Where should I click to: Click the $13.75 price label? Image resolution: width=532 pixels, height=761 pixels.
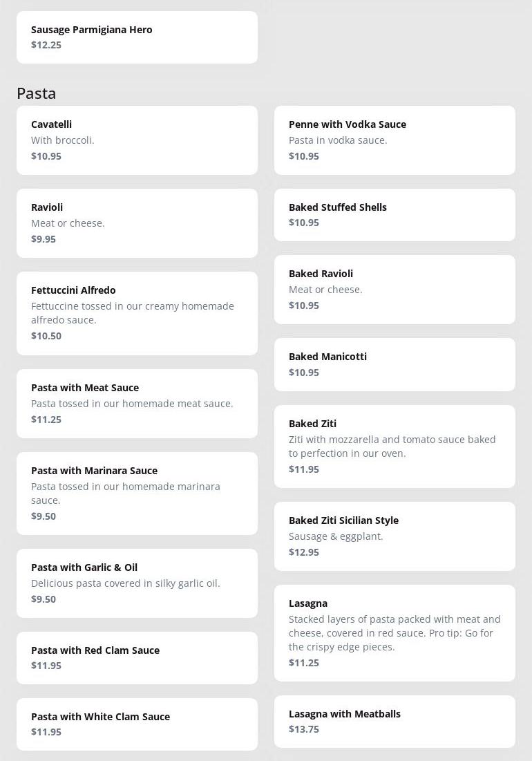[304, 729]
